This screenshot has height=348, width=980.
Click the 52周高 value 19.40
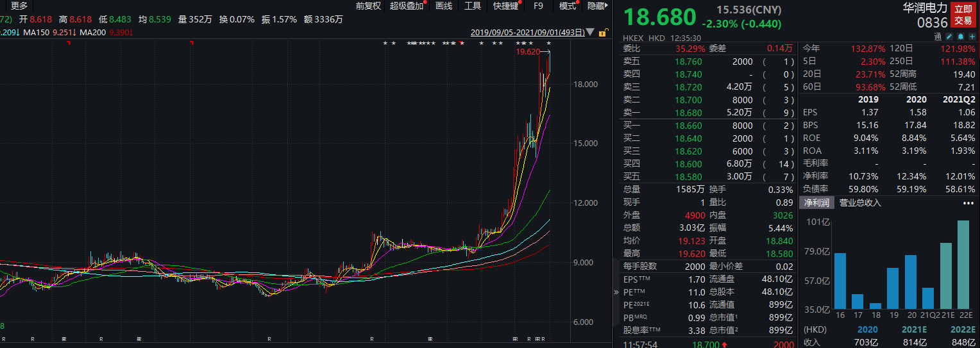click(964, 74)
